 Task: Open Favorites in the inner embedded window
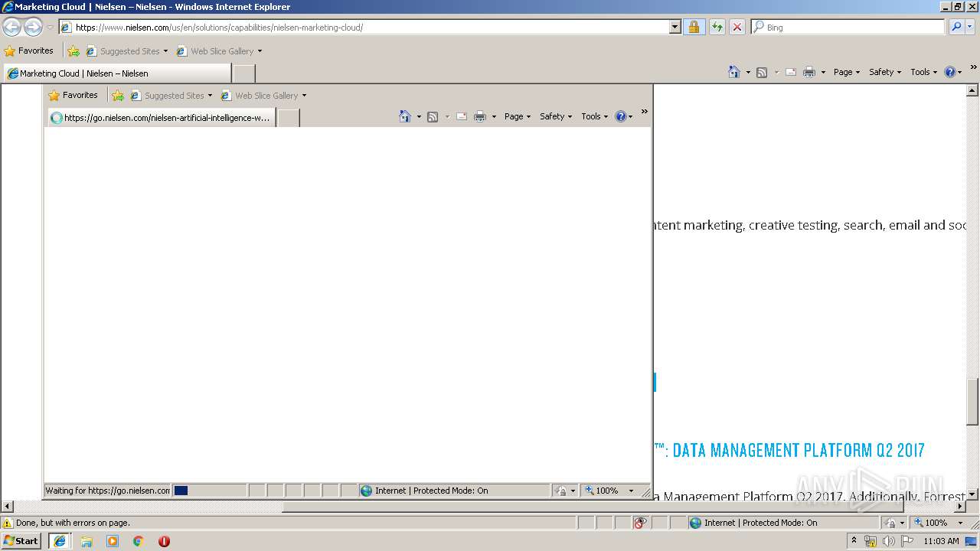(x=73, y=96)
